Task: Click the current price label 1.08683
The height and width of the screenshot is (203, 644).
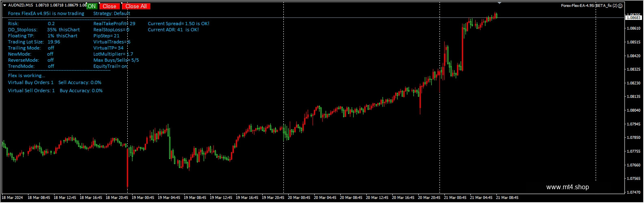Action: point(633,18)
